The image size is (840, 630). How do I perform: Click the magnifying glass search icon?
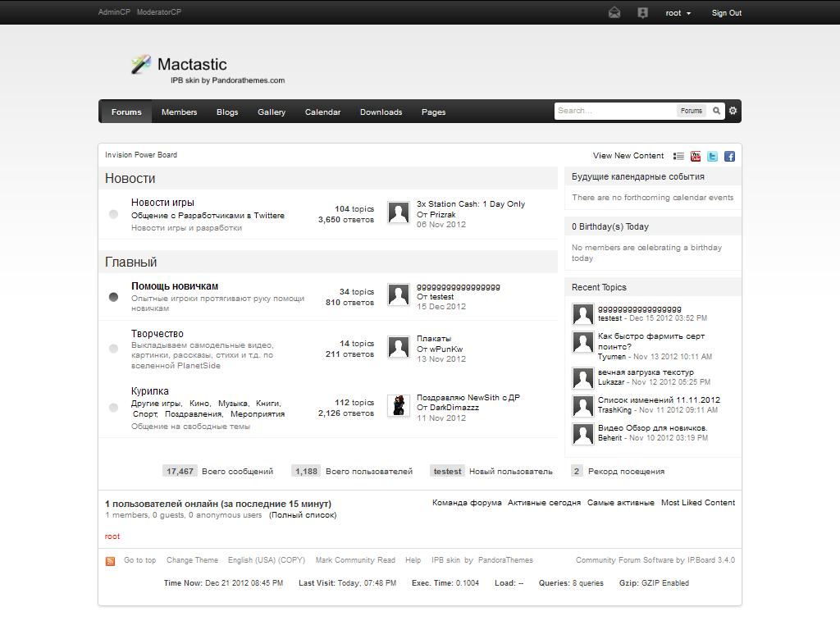[716, 111]
